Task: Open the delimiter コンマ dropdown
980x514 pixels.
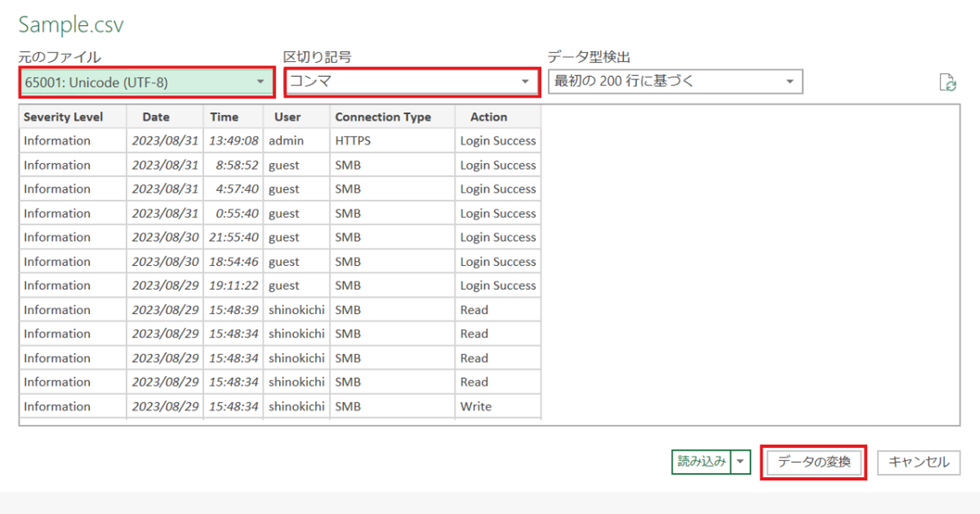Action: (411, 82)
